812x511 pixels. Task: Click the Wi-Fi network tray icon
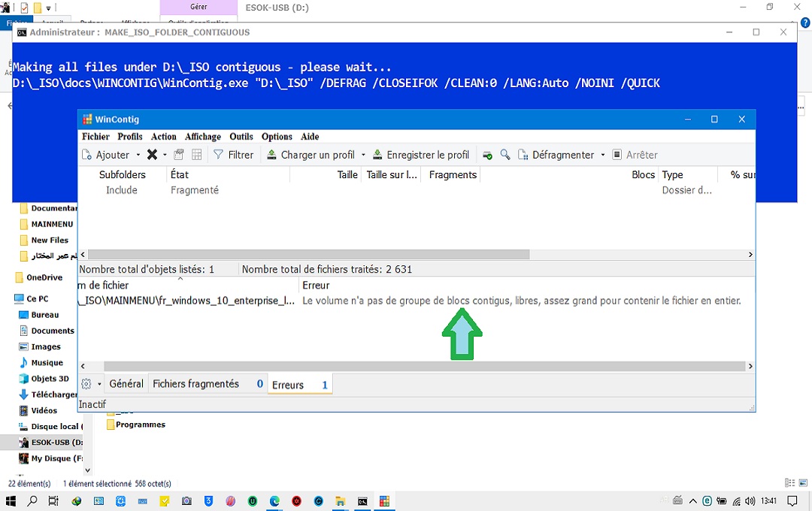point(736,501)
